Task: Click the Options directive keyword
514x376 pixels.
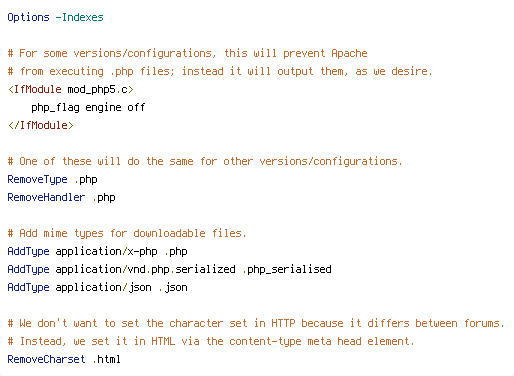Action: (28, 17)
